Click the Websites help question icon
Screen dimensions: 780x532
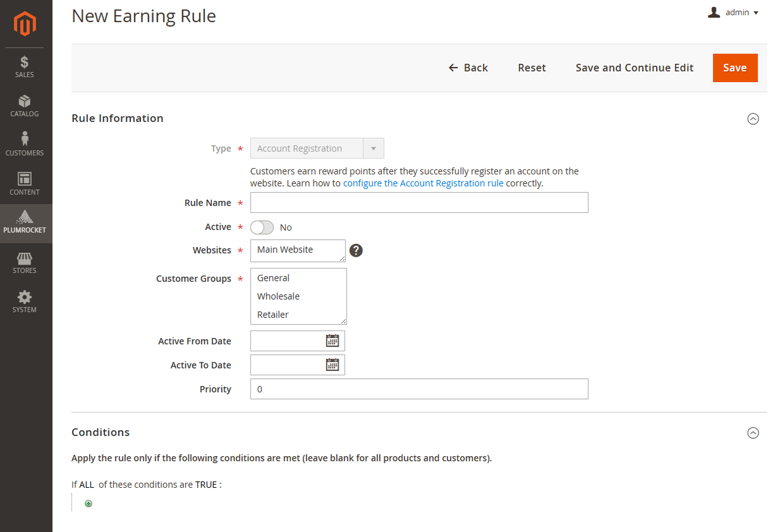(x=356, y=251)
